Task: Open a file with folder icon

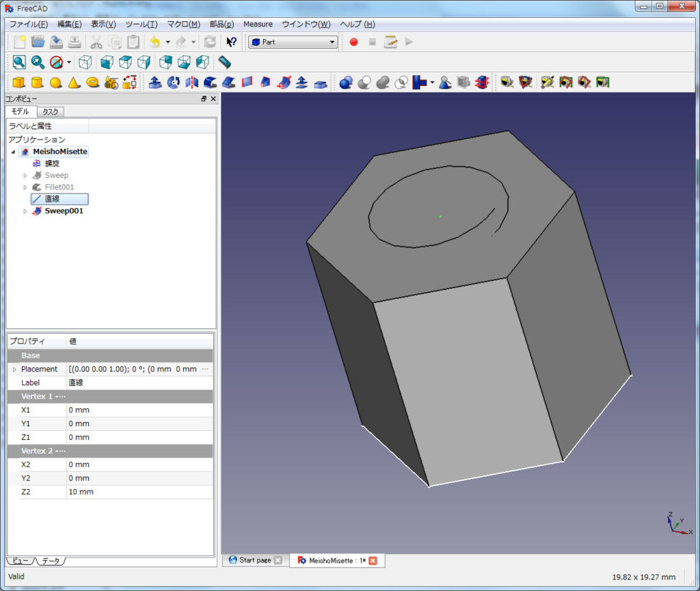Action: (38, 42)
